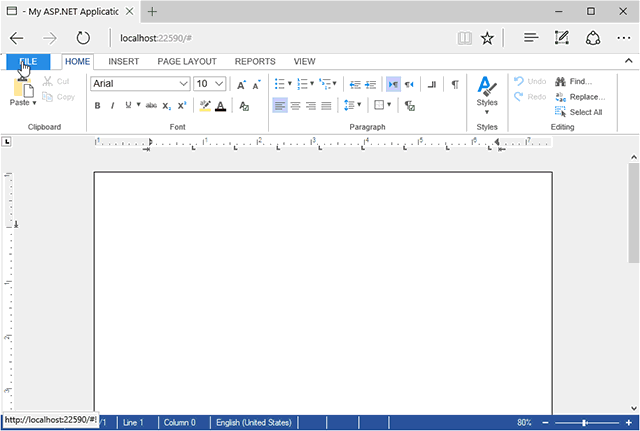640x431 pixels.
Task: Open the multilevel list dropdown arrow
Action: click(x=335, y=83)
